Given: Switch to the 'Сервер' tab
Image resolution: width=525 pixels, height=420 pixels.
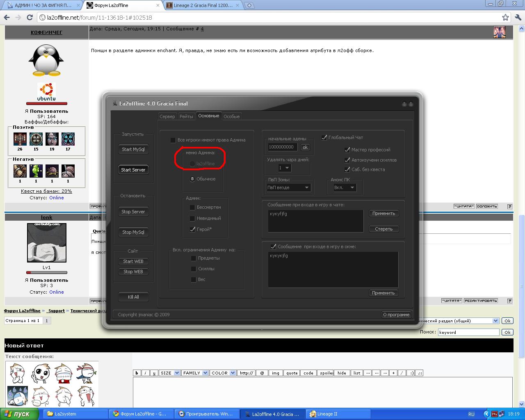Looking at the screenshot, I should pos(167,116).
